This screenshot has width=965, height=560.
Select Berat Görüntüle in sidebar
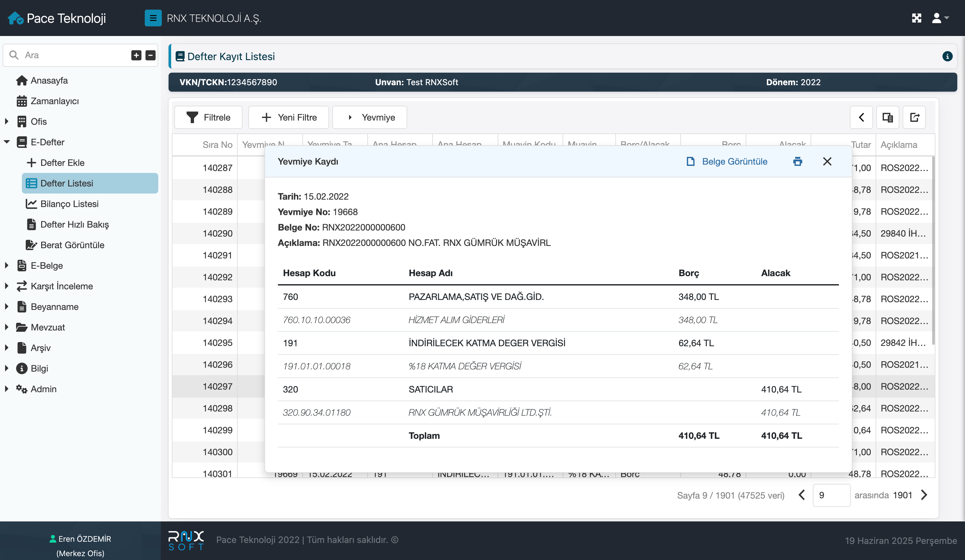pos(72,245)
